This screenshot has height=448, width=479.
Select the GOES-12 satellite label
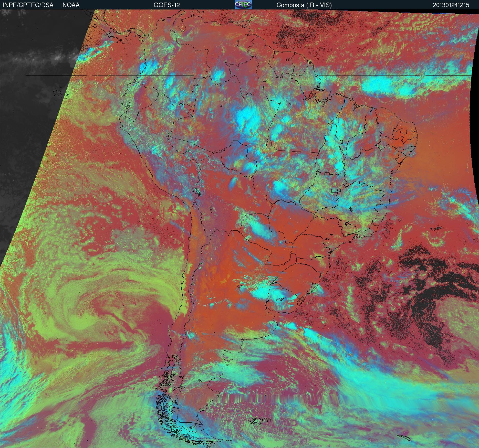(x=166, y=5)
